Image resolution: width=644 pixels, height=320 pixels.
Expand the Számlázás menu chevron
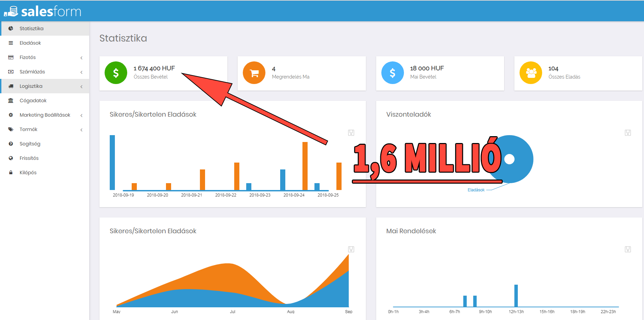point(81,72)
